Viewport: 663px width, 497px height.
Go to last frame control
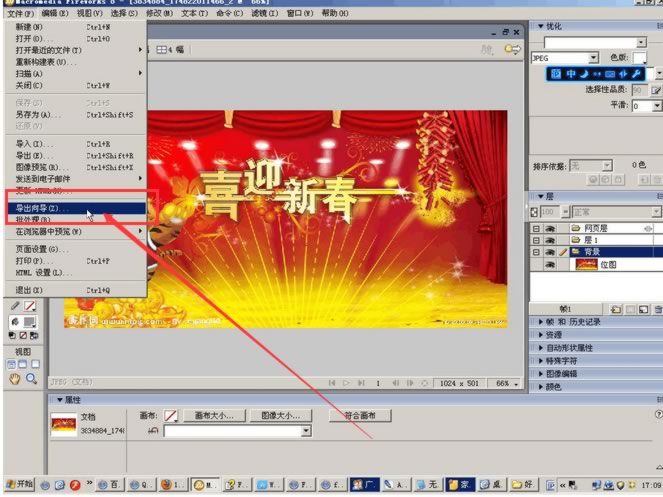pos(361,383)
